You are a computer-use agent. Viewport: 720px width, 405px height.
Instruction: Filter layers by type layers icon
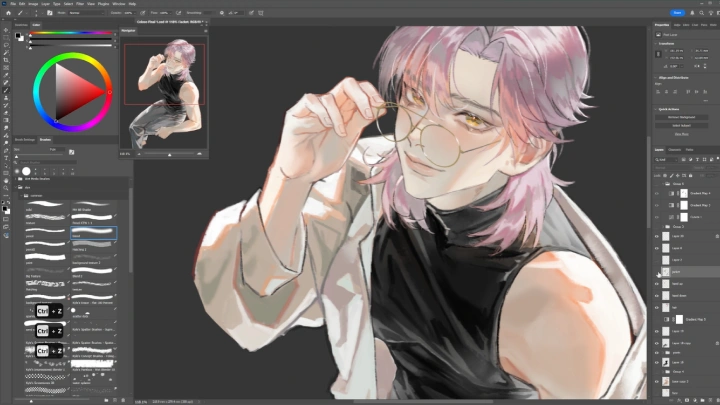click(698, 159)
